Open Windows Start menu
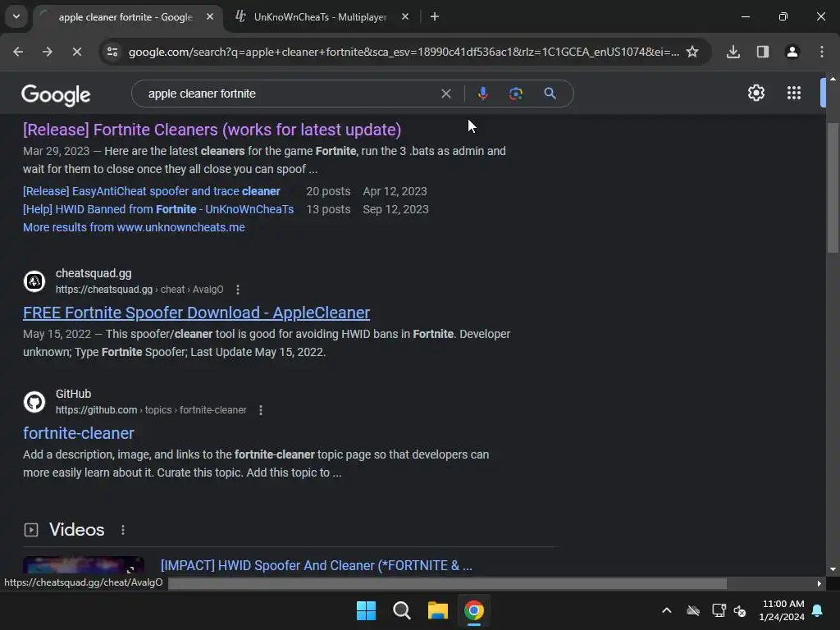Screen dimensions: 840x630 click(366, 610)
